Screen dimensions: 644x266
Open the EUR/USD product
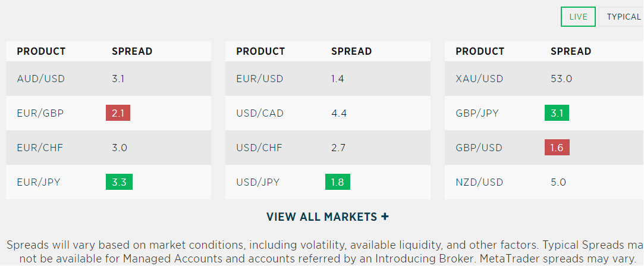click(260, 79)
